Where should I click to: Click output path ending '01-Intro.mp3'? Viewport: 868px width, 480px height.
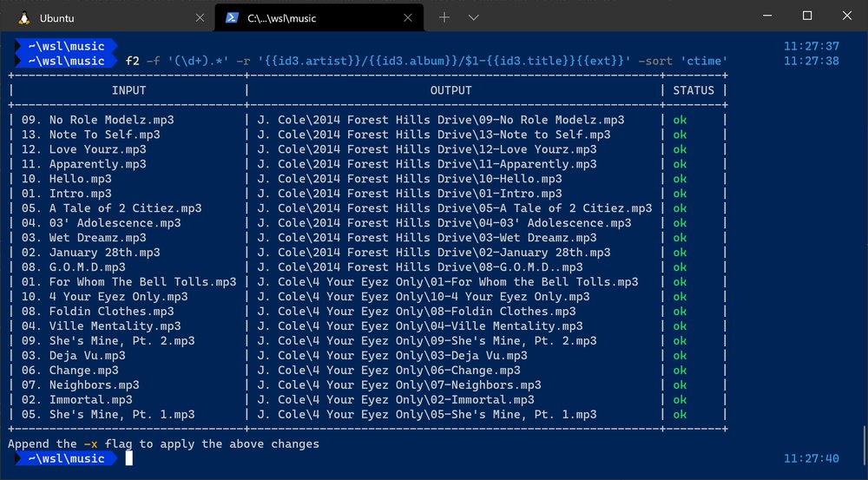click(410, 194)
